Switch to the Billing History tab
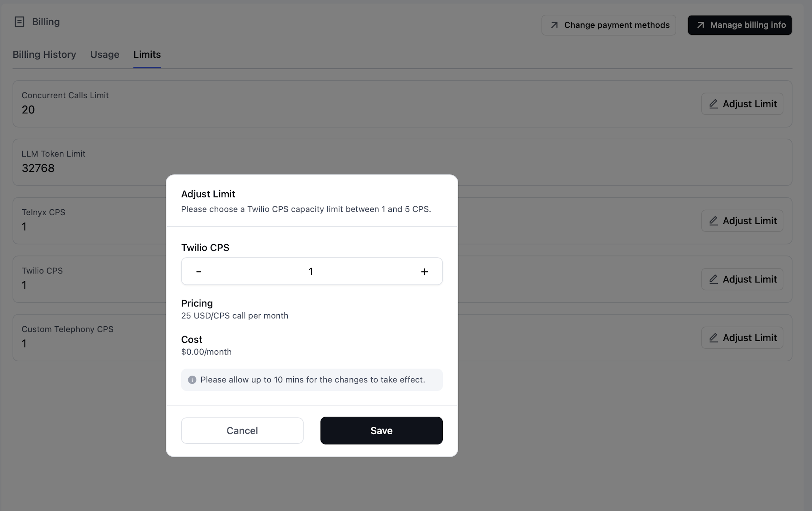Screen dimensions: 812x511 tap(44, 54)
